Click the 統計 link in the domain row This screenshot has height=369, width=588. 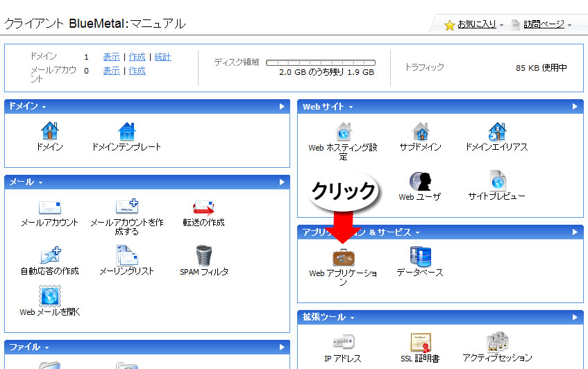[162, 57]
